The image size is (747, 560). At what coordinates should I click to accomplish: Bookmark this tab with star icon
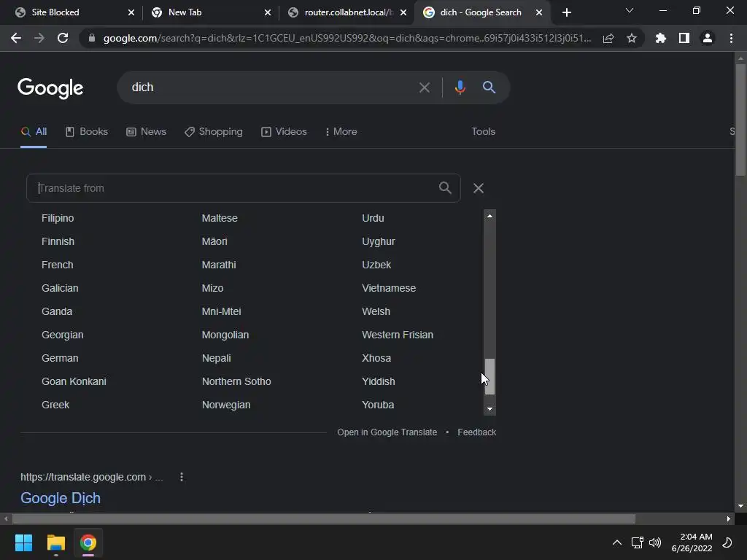point(632,38)
